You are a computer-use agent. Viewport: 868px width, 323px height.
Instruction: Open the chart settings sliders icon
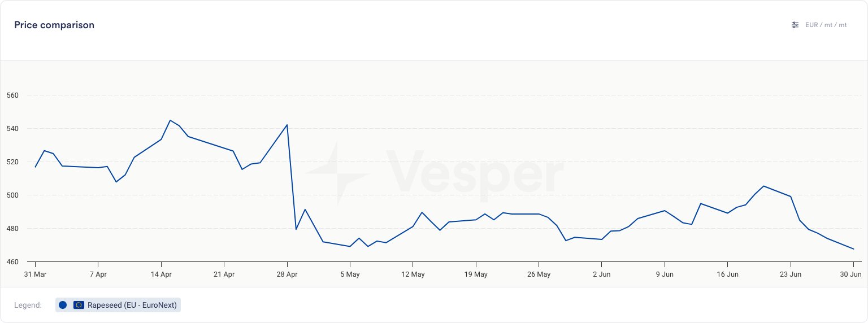[x=795, y=25]
